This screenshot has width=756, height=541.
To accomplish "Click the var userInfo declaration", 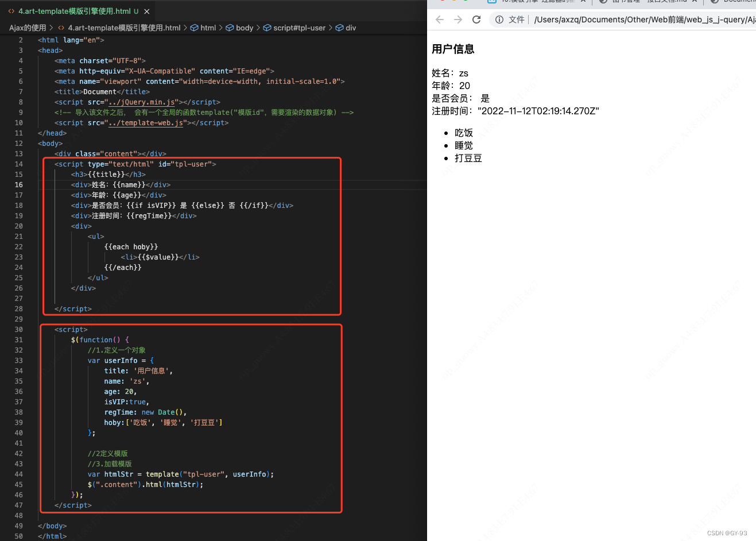I will tap(121, 361).
